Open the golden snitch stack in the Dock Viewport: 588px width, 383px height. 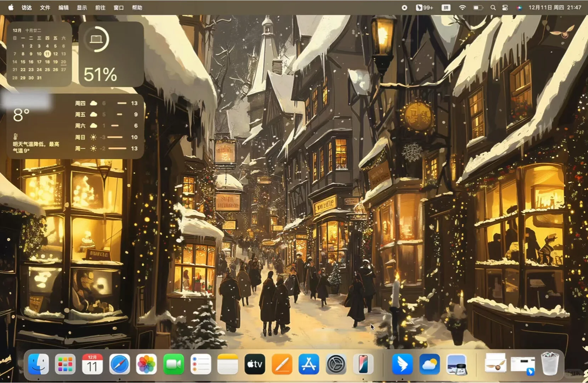[x=496, y=364]
